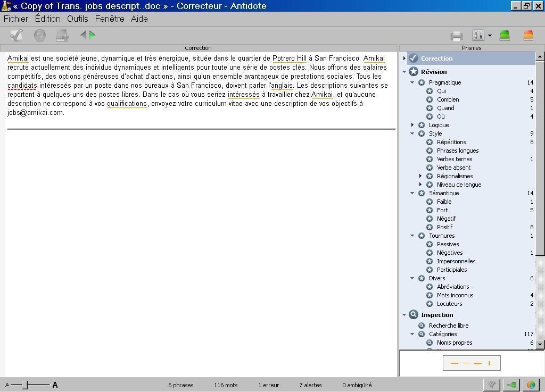Expand the Logique group

(412, 125)
